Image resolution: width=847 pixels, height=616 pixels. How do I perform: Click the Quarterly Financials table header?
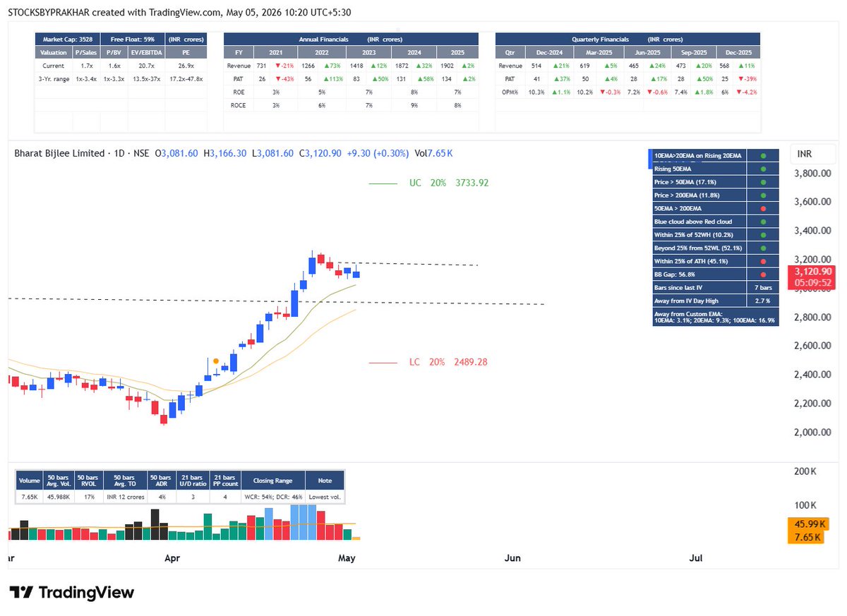pyautogui.click(x=628, y=40)
